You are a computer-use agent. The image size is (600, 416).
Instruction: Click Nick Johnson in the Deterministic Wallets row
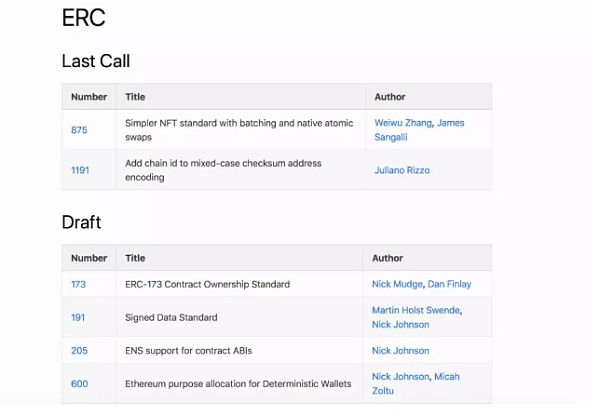point(400,377)
